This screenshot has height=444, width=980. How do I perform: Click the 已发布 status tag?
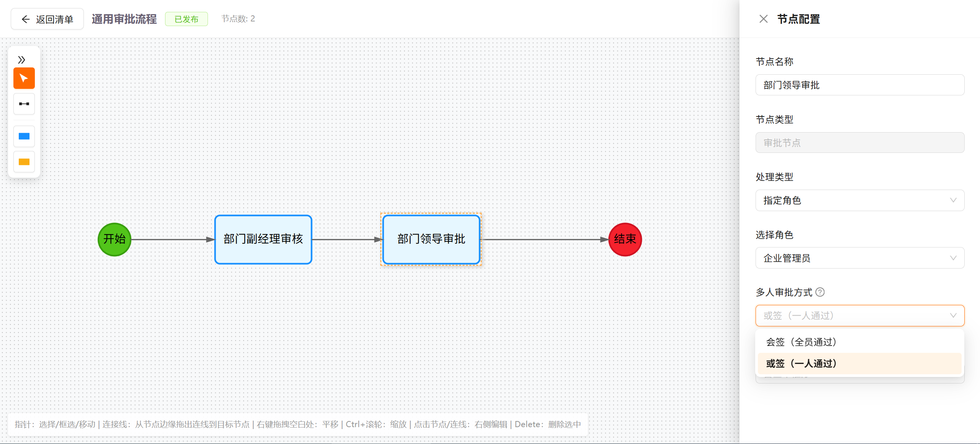pos(187,19)
